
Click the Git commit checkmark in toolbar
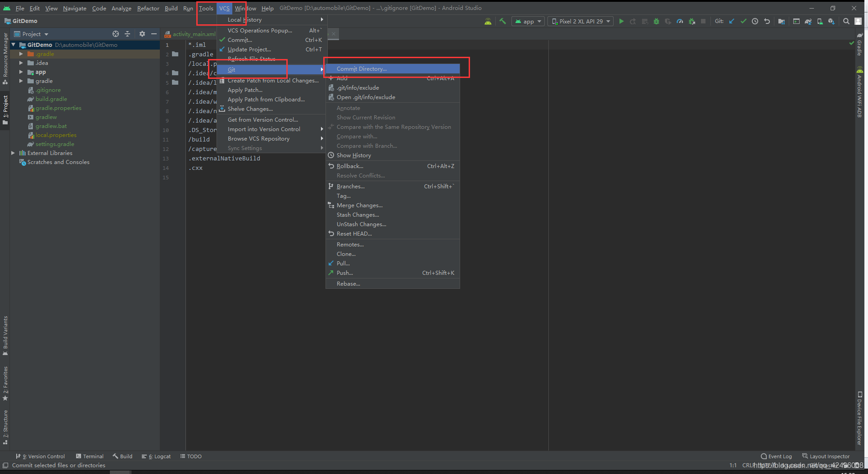point(743,21)
